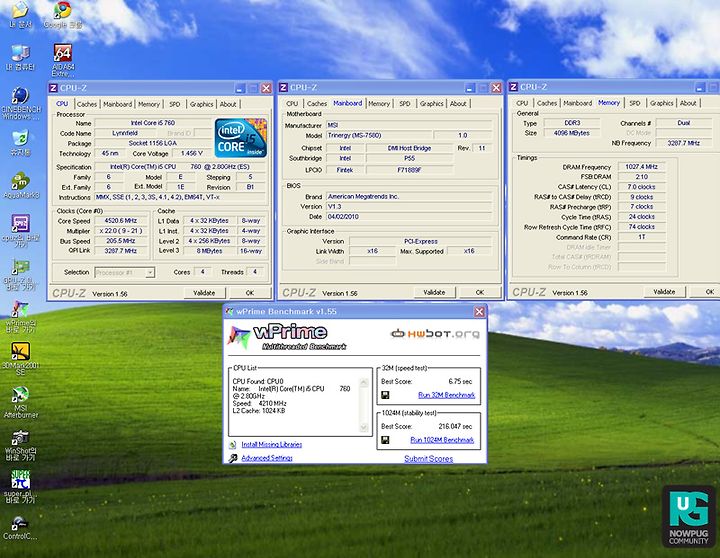The width and height of the screenshot is (720, 558).
Task: Click the save icon for 1024M score
Action: 385,440
